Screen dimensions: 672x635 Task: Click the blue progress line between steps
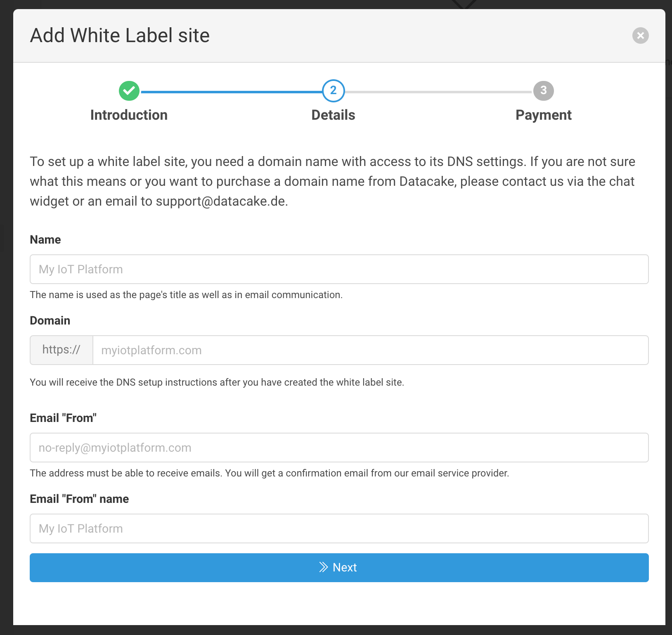click(231, 92)
